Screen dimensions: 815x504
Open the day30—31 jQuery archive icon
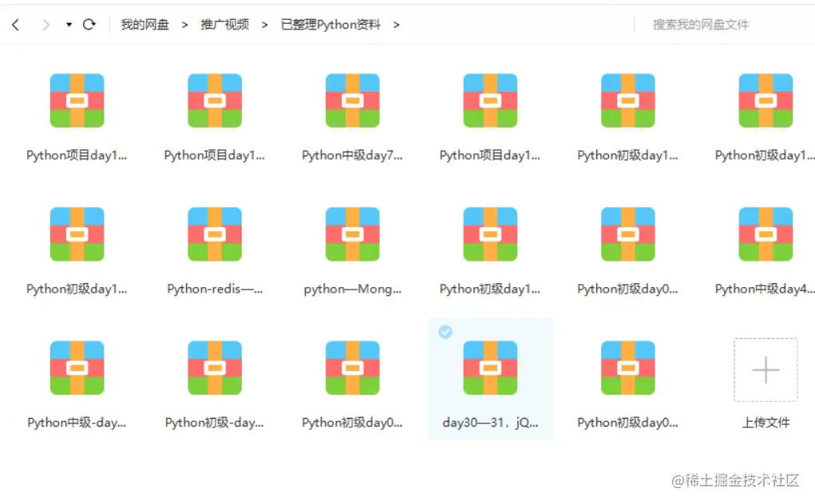490,368
